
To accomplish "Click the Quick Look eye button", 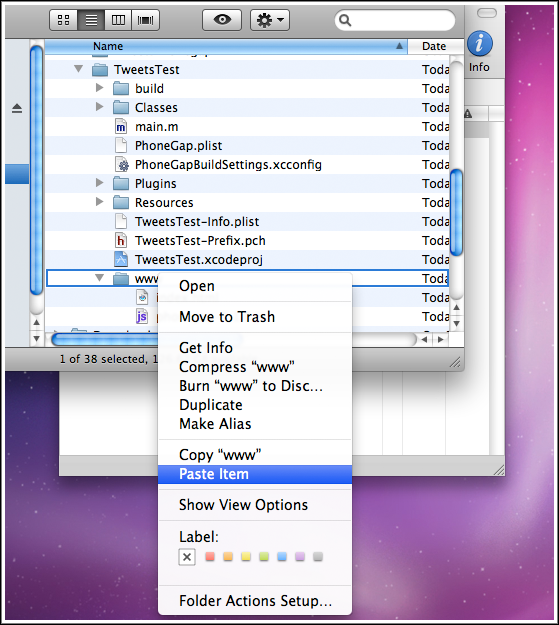I will point(222,20).
